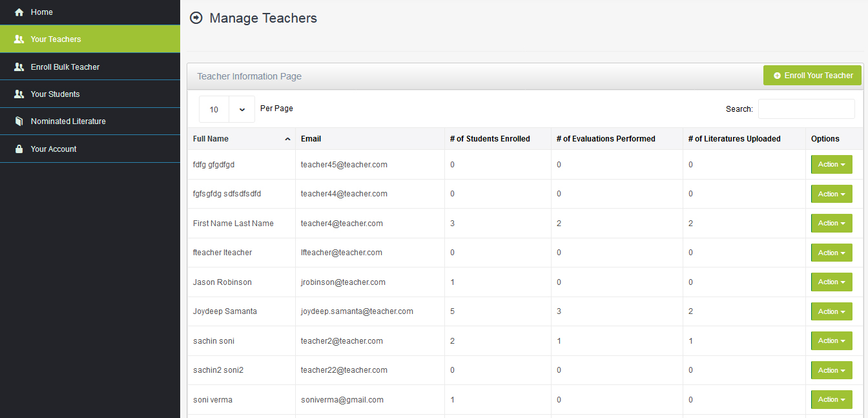The width and height of the screenshot is (868, 418).
Task: Open the Home menu item
Action: tap(90, 12)
